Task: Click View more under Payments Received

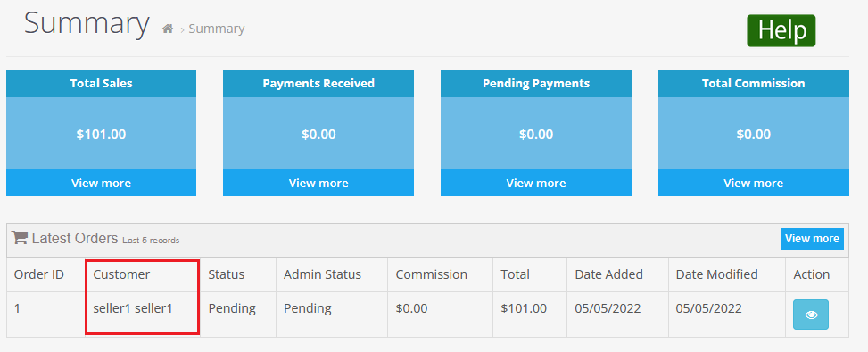Action: pyautogui.click(x=318, y=183)
